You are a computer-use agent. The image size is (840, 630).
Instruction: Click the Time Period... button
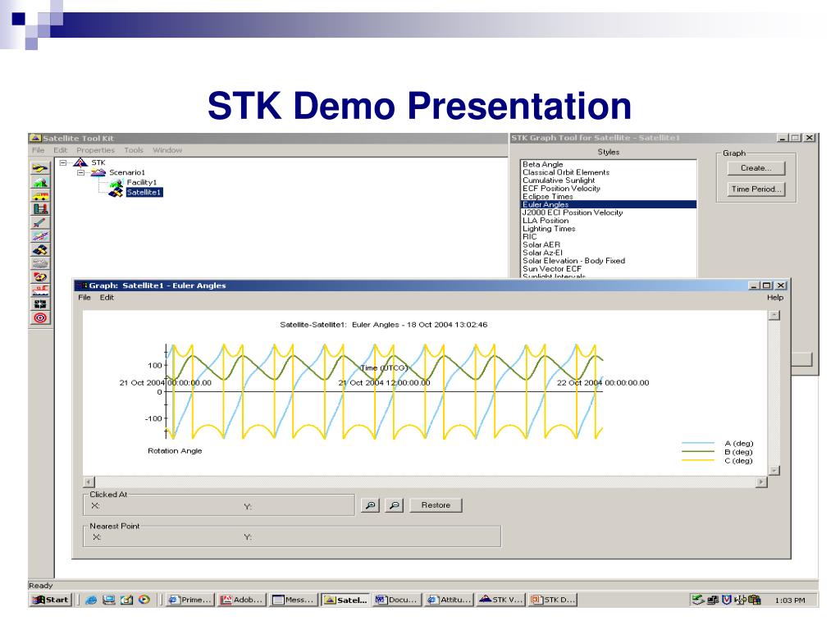(x=756, y=189)
